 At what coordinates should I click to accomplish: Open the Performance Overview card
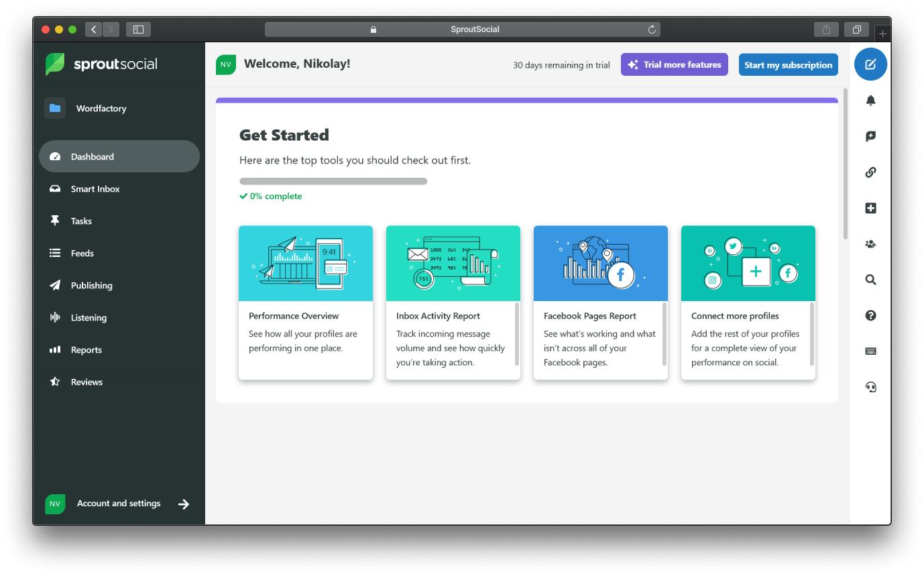[x=306, y=303]
